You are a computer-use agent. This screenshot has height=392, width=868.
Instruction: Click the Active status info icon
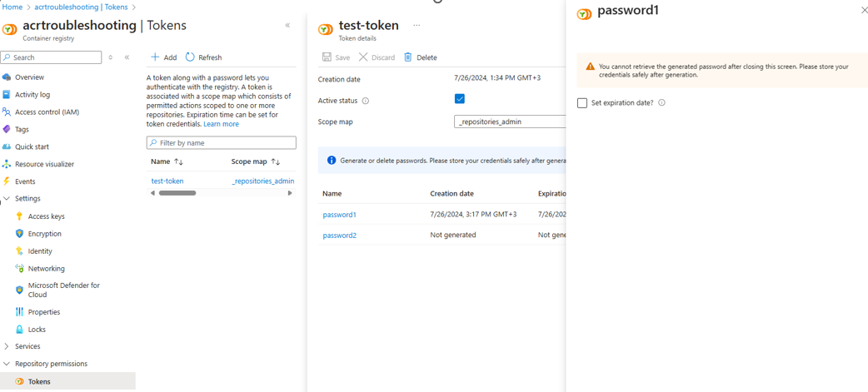point(366,101)
